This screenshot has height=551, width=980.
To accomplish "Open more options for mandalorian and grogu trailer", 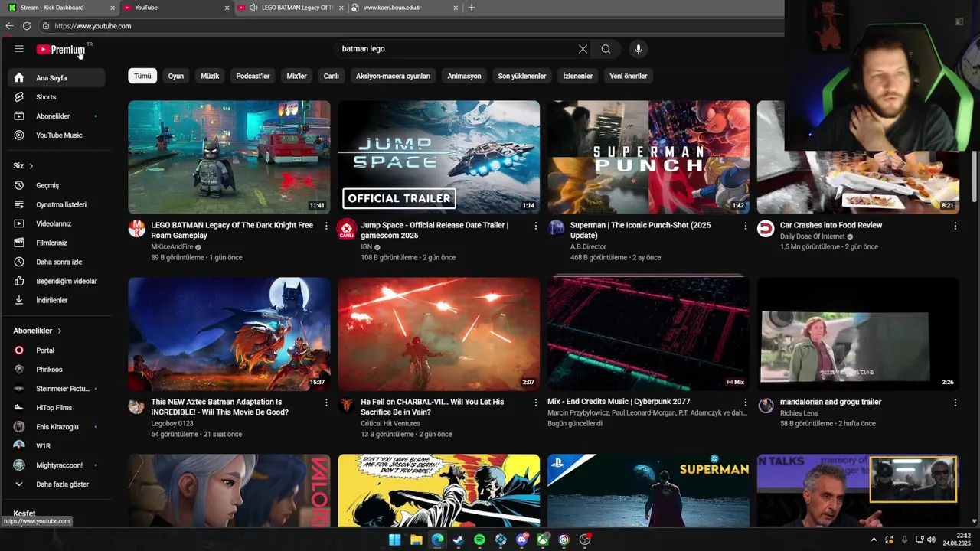I will click(955, 403).
